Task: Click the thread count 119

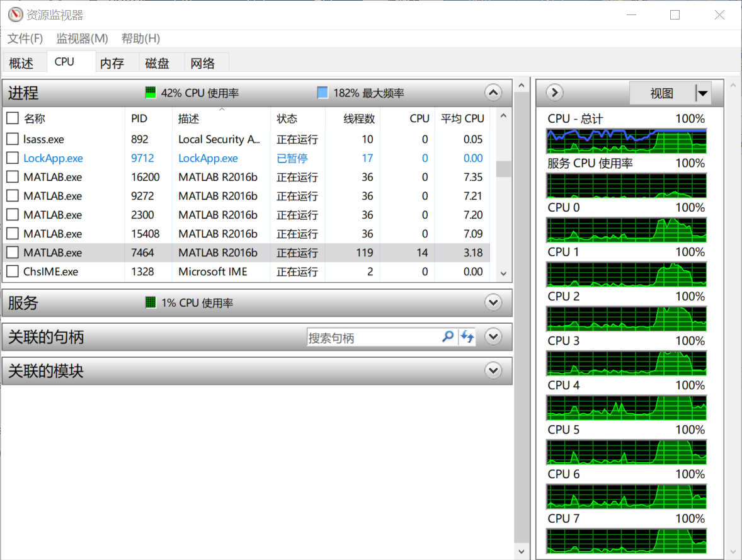Action: tap(364, 253)
